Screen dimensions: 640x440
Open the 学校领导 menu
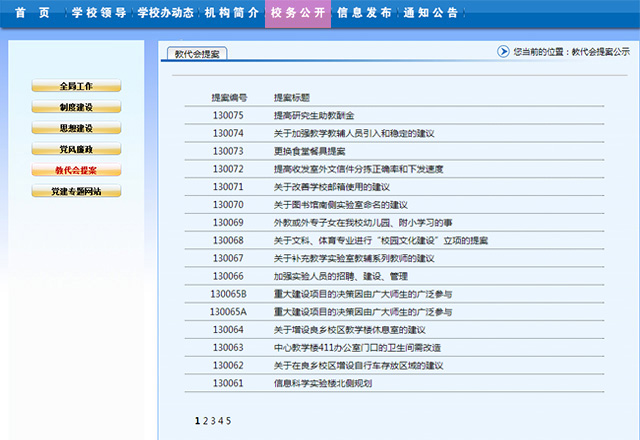coord(99,13)
